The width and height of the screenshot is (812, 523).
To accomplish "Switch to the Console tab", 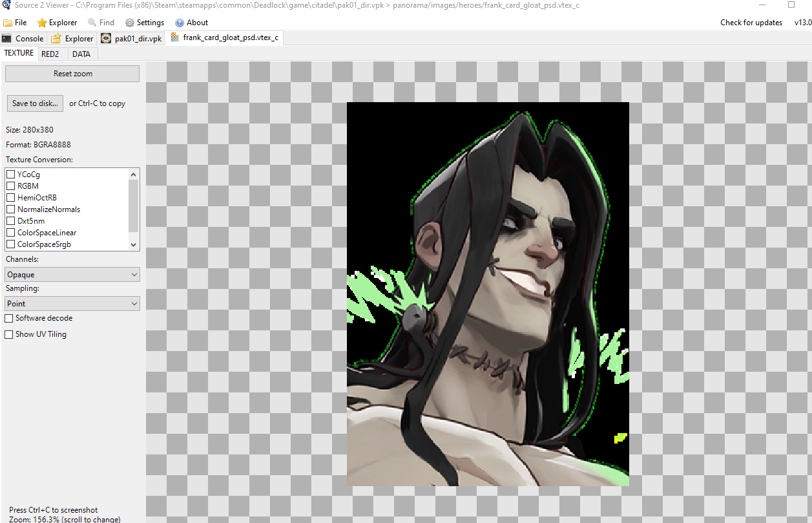I will tap(23, 39).
